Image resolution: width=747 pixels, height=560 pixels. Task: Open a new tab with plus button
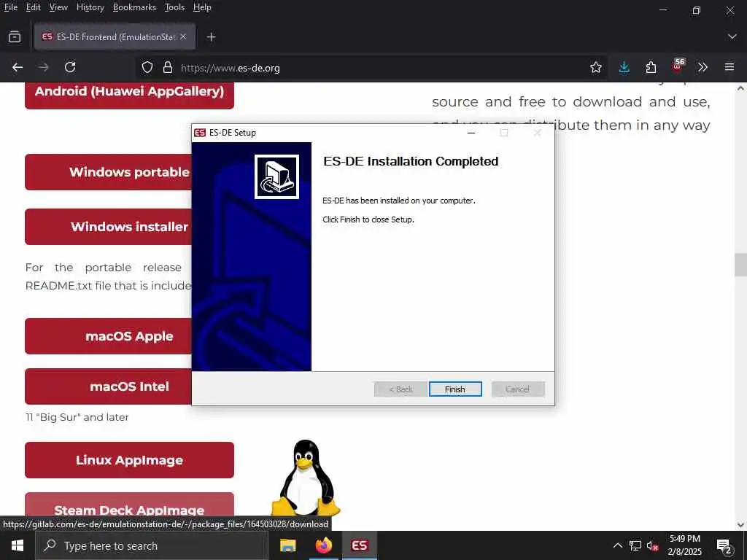(211, 36)
